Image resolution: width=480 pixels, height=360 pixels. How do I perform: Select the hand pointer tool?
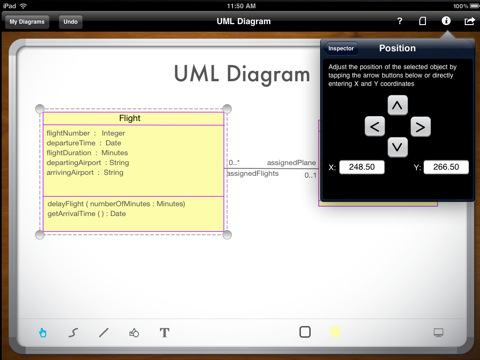click(43, 332)
